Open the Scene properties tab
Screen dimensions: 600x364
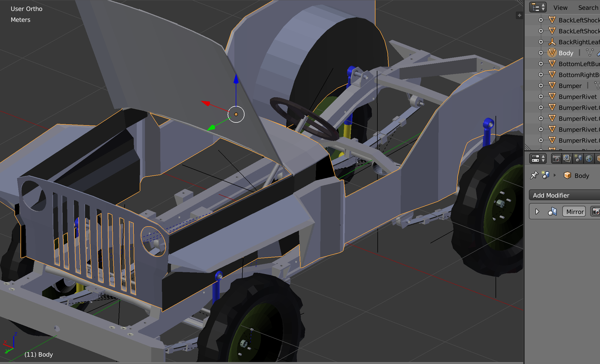[578, 158]
